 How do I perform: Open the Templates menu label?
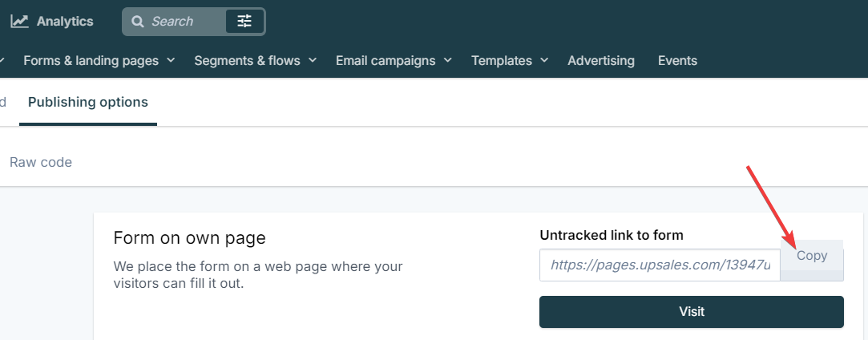click(x=502, y=60)
